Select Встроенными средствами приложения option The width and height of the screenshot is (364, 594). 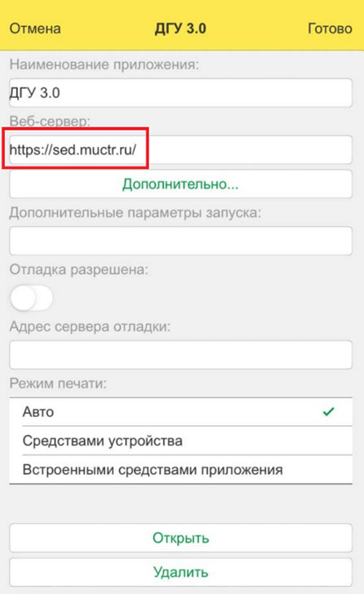(180, 470)
